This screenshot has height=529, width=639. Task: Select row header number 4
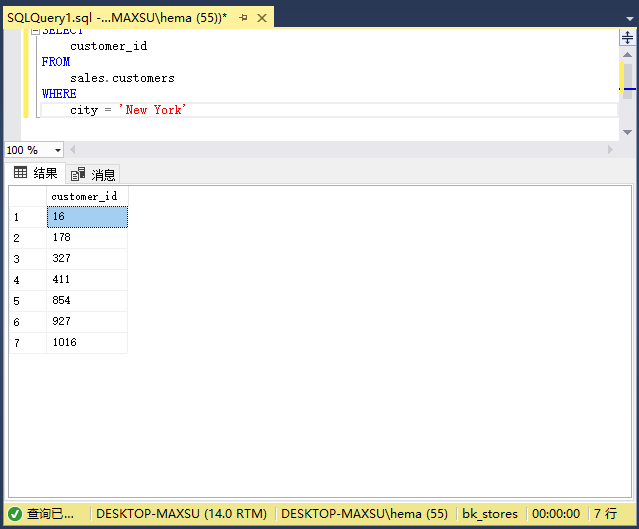28,280
